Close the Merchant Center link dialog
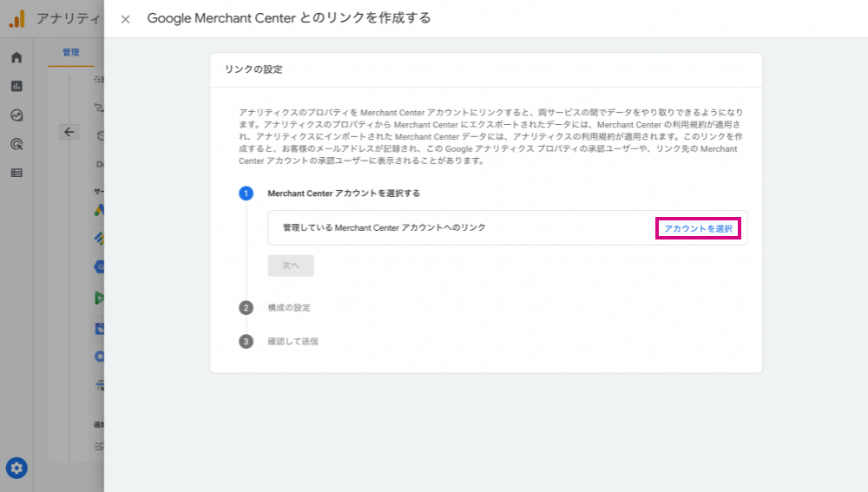Viewport: 868px width, 492px height. pyautogui.click(x=126, y=19)
